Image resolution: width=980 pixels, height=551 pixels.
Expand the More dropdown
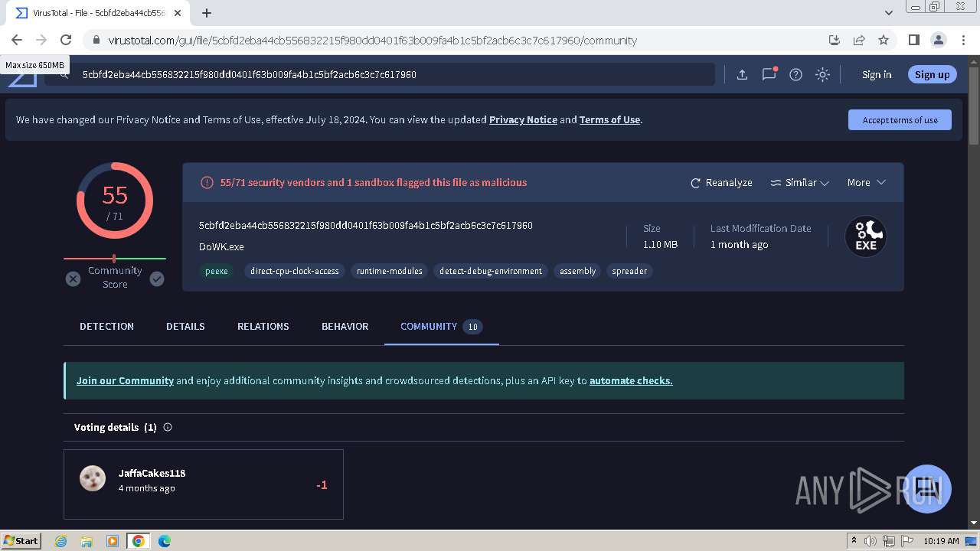coord(866,182)
